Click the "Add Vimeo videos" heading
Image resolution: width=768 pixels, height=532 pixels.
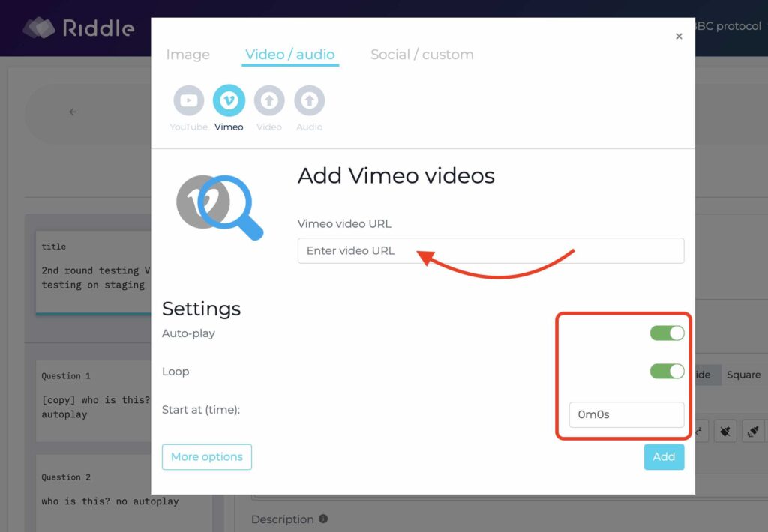coord(396,175)
